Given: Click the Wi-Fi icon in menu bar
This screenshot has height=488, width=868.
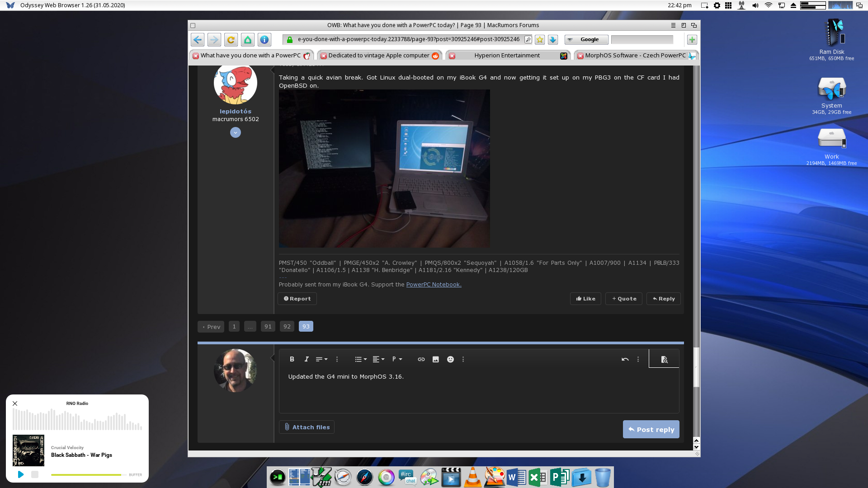Looking at the screenshot, I should (768, 5).
